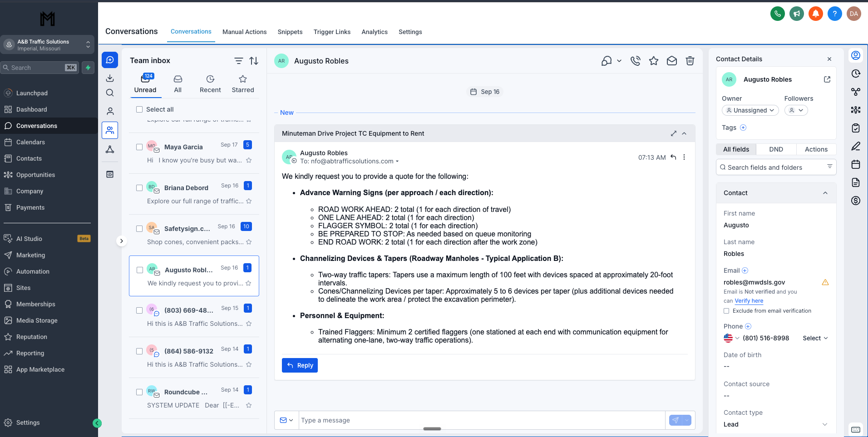Go to the Trigger Links tab
Image resolution: width=868 pixels, height=437 pixels.
pyautogui.click(x=332, y=32)
